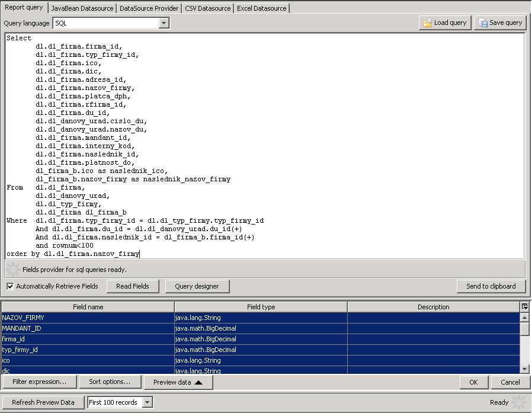Screen dimensions: 532x413
Task: Click the Load query folder icon
Action: (427, 23)
